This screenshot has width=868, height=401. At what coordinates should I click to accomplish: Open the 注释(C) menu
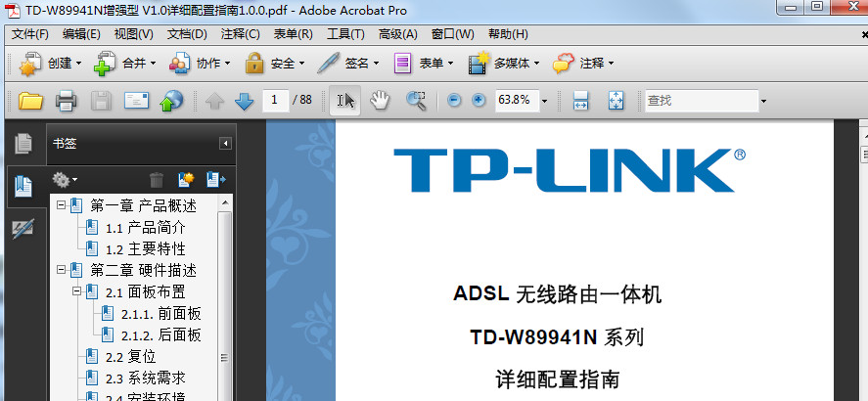point(241,34)
